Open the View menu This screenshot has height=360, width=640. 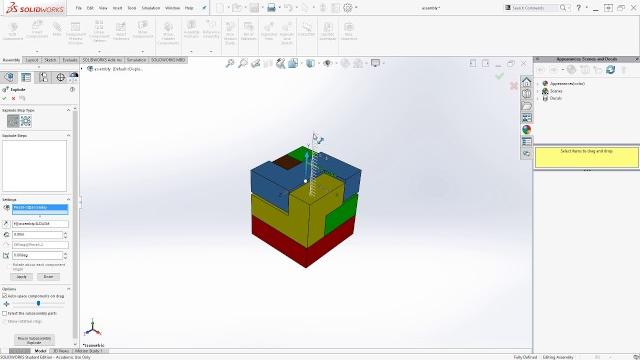click(103, 8)
